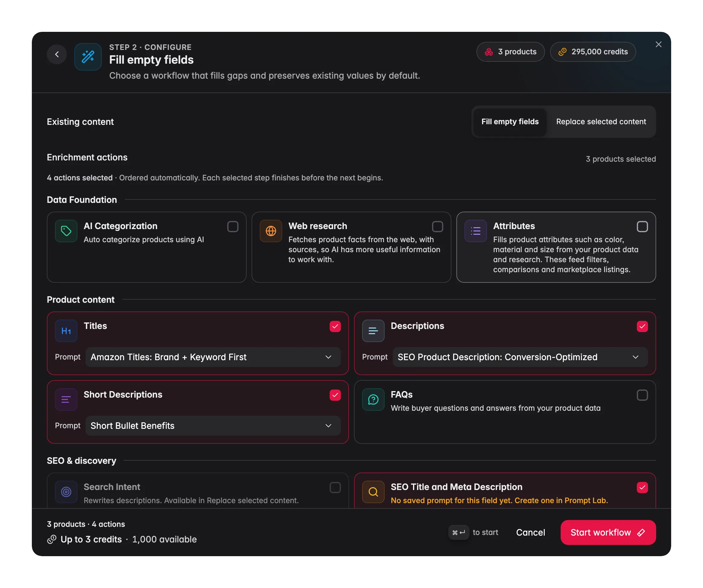Click 'Up to 3 credits' footer text

[91, 540]
